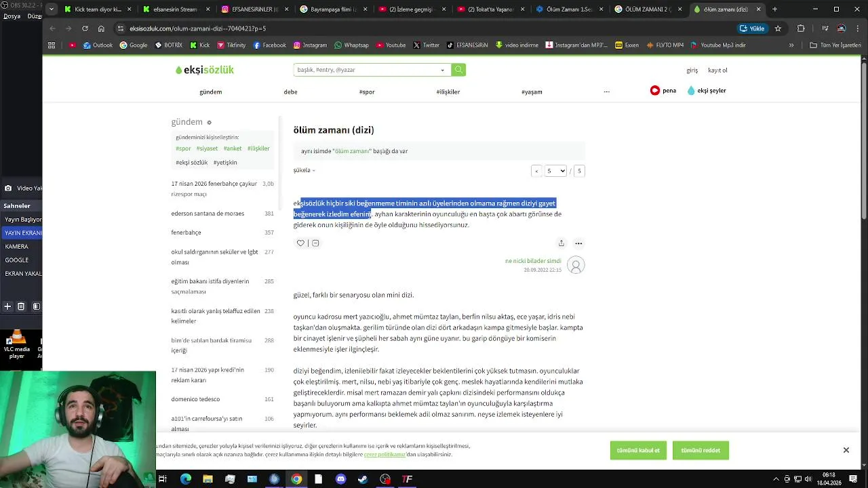Open Microsoft Edge from the taskbar
The height and width of the screenshot is (488, 868).
(185, 479)
